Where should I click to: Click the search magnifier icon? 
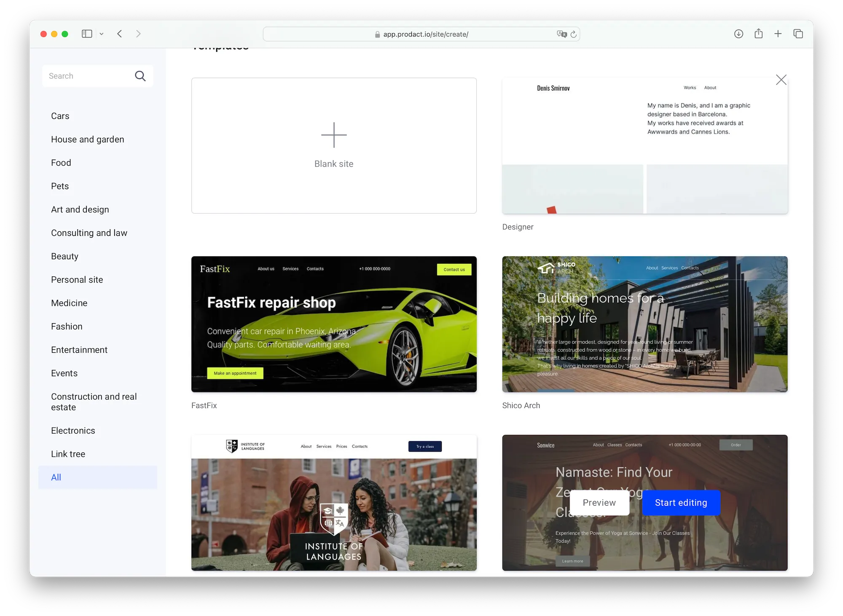(140, 76)
